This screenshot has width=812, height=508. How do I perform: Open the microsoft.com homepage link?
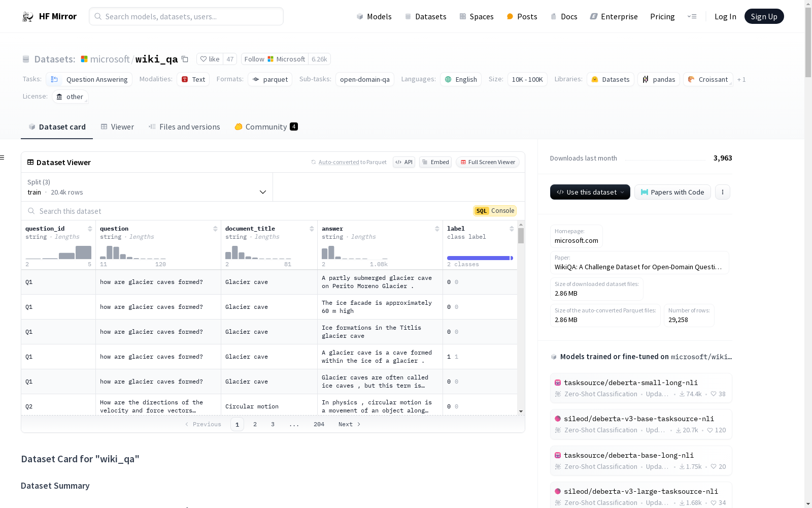(x=577, y=241)
